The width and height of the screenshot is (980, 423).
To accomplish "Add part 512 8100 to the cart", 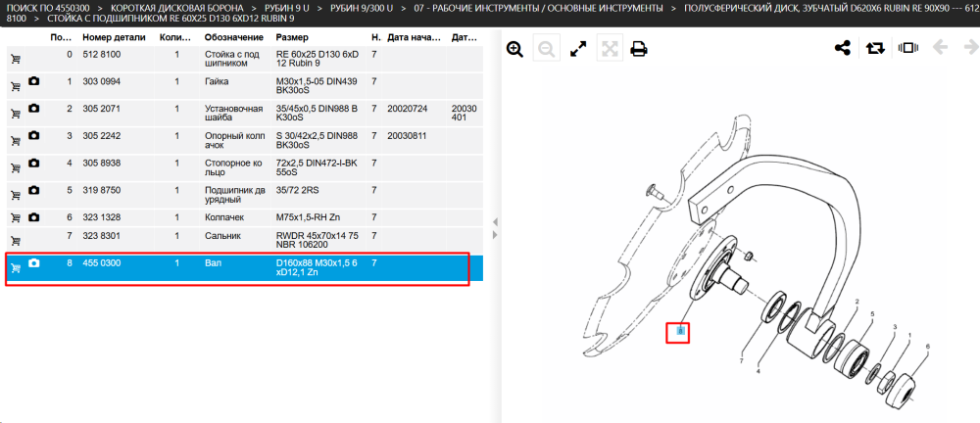I will click(16, 60).
